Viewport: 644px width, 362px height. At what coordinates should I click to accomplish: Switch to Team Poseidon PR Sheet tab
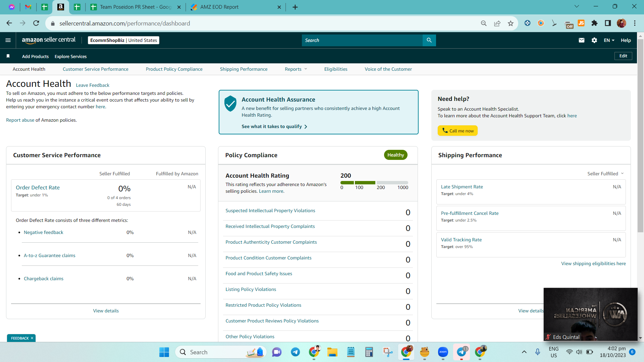(136, 7)
